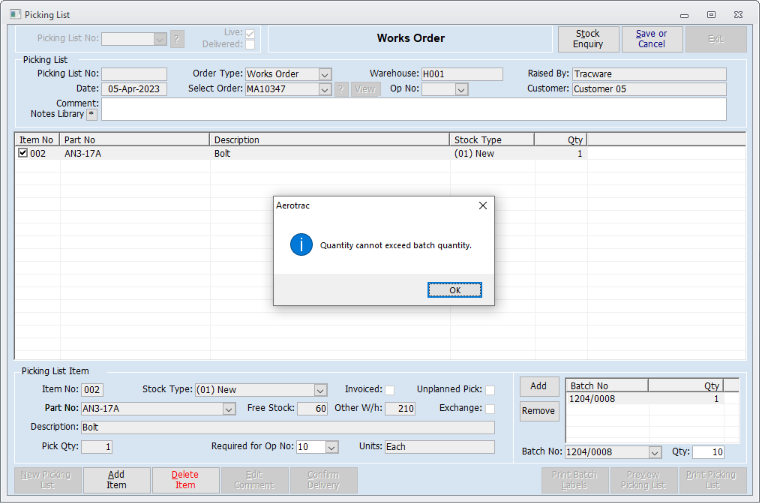This screenshot has width=760, height=503.
Task: Click the Print Batch Labels button
Action: (x=575, y=480)
